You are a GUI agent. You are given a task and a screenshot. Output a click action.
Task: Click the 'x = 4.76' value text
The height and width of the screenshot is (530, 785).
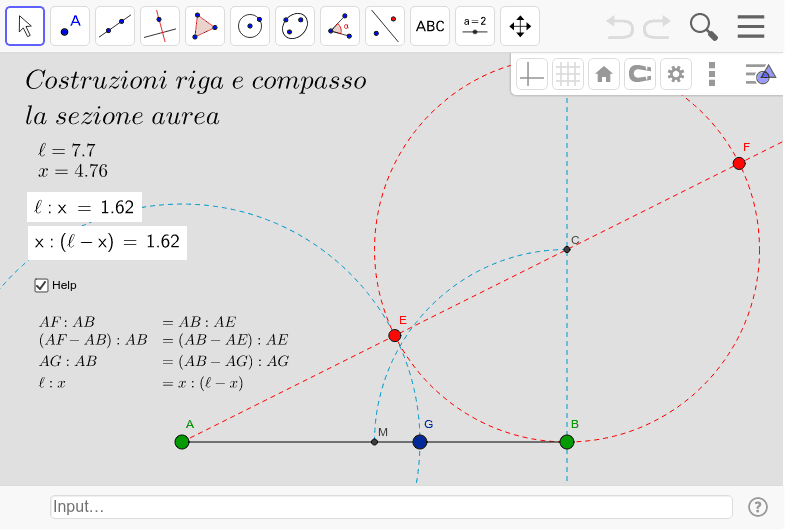(73, 171)
